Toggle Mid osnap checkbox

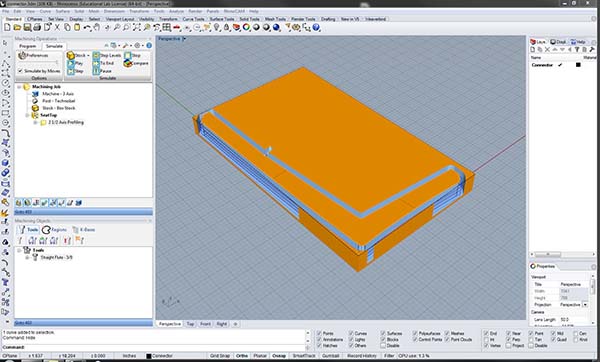553,333
